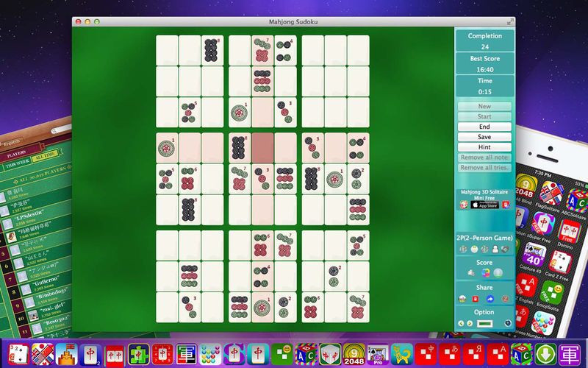Open the 2048 app in Dock
Viewport: 588px width, 368px height.
[354, 354]
